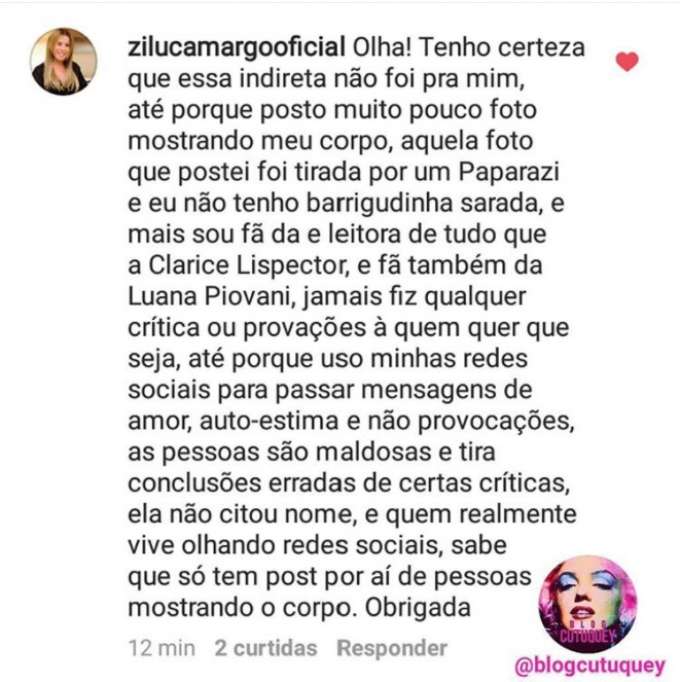Select the word auto-estima in comment
The width and height of the screenshot is (680, 682).
click(269, 421)
